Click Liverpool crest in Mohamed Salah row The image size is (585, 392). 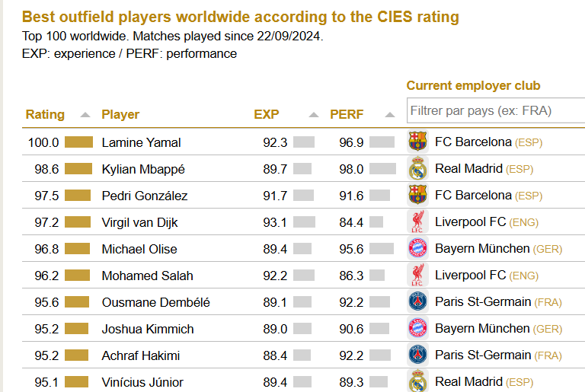point(417,276)
